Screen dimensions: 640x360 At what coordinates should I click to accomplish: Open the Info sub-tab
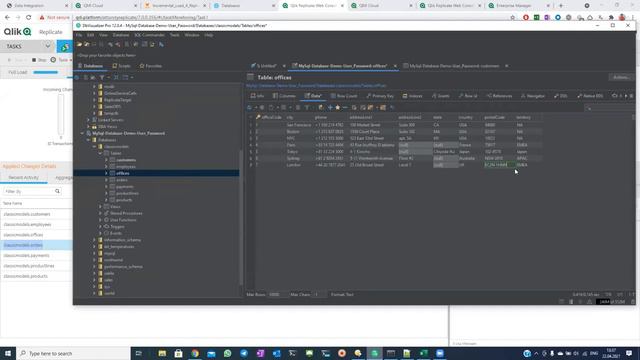[257, 96]
